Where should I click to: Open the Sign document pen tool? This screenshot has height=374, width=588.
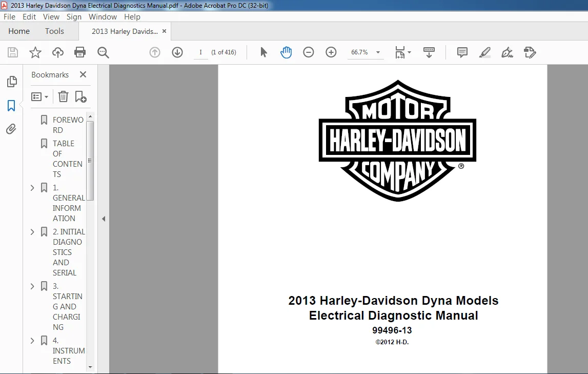click(x=507, y=52)
